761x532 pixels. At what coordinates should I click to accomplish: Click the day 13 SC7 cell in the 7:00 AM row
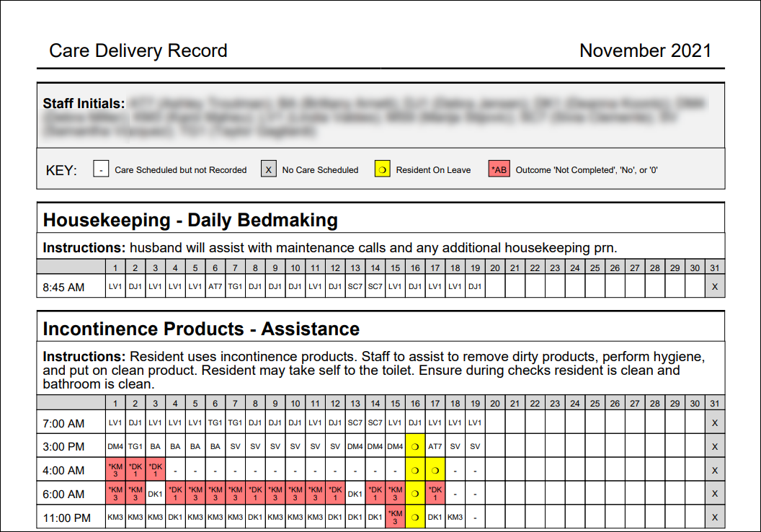(x=355, y=422)
